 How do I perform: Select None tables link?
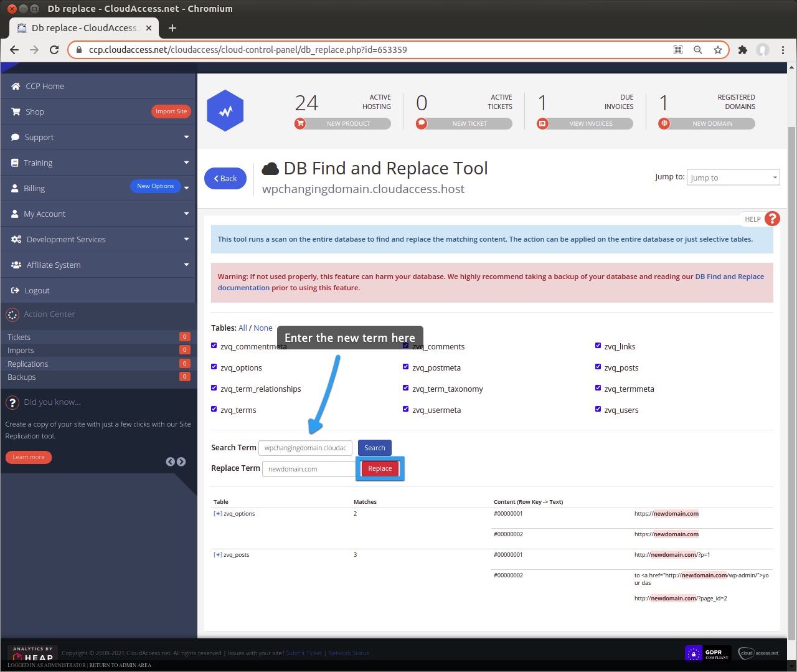point(263,328)
